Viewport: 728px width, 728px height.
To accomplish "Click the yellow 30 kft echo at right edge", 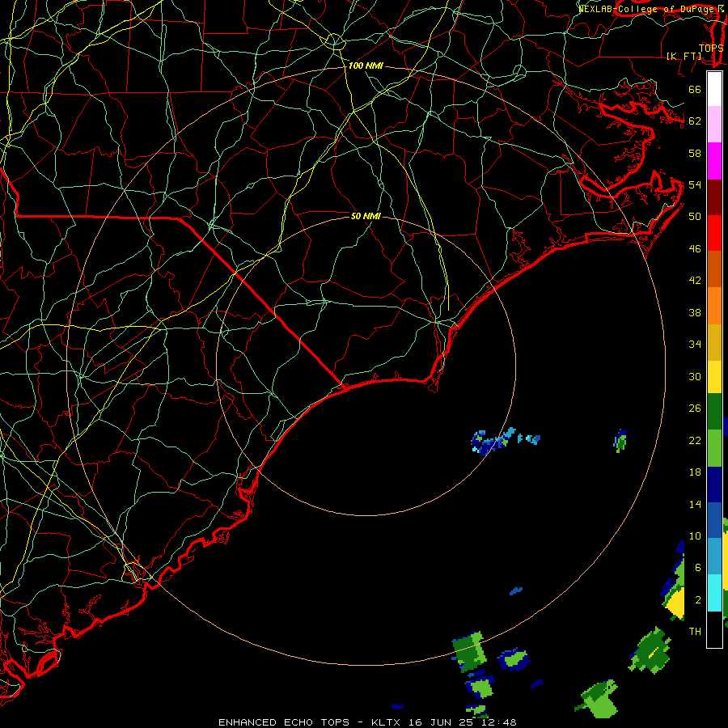I will (675, 603).
